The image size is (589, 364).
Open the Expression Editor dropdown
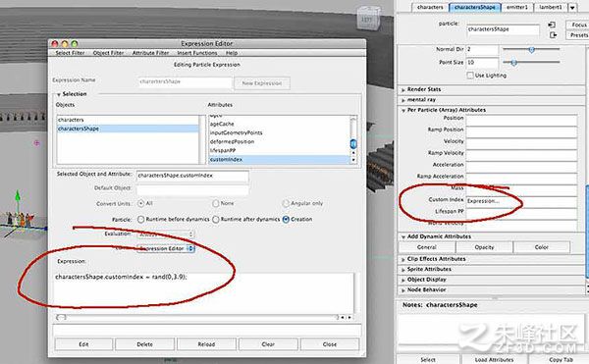(166, 248)
